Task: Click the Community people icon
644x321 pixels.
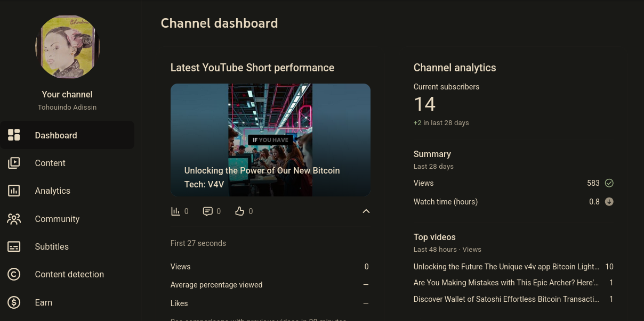Action: coord(14,219)
